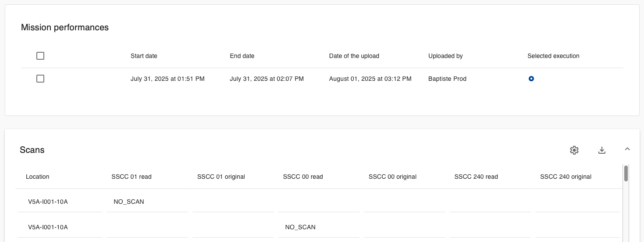Click Location column header in Scans
The image size is (644, 242).
click(38, 177)
